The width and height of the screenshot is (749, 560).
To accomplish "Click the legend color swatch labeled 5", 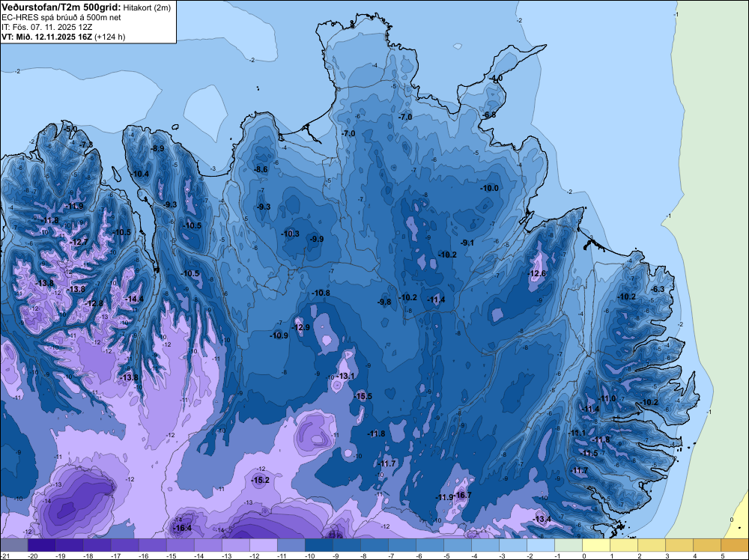I will pos(734,546).
